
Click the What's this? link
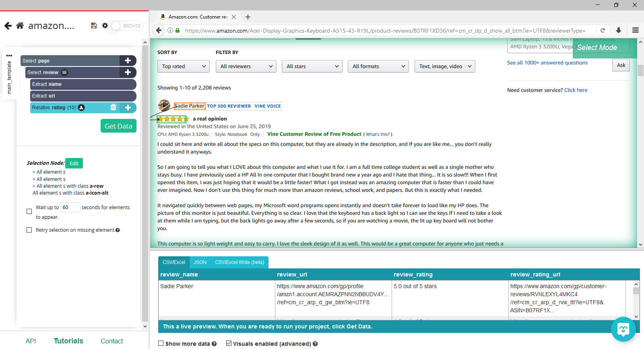[x=378, y=135]
